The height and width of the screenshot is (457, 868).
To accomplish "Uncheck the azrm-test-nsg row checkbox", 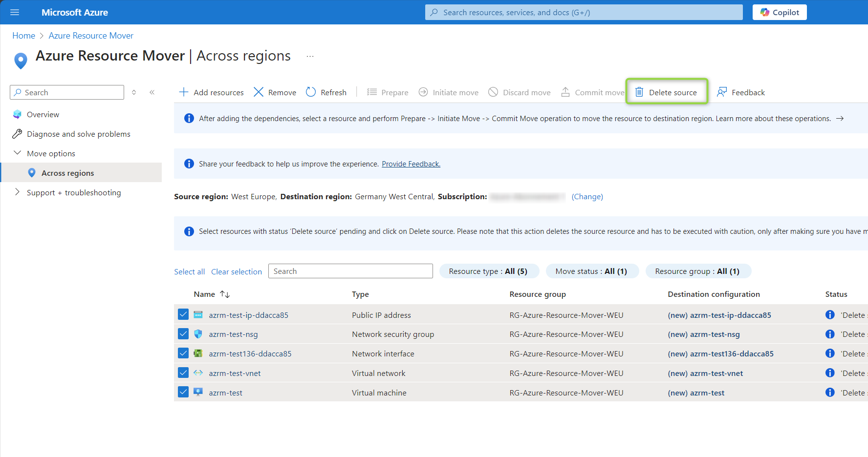I will point(183,334).
